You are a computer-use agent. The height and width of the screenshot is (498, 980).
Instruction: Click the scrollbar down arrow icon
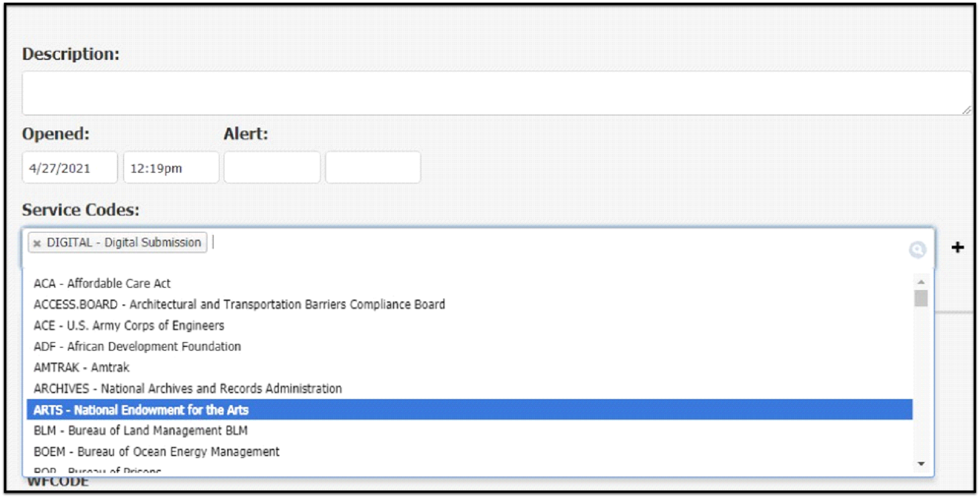pyautogui.click(x=920, y=463)
